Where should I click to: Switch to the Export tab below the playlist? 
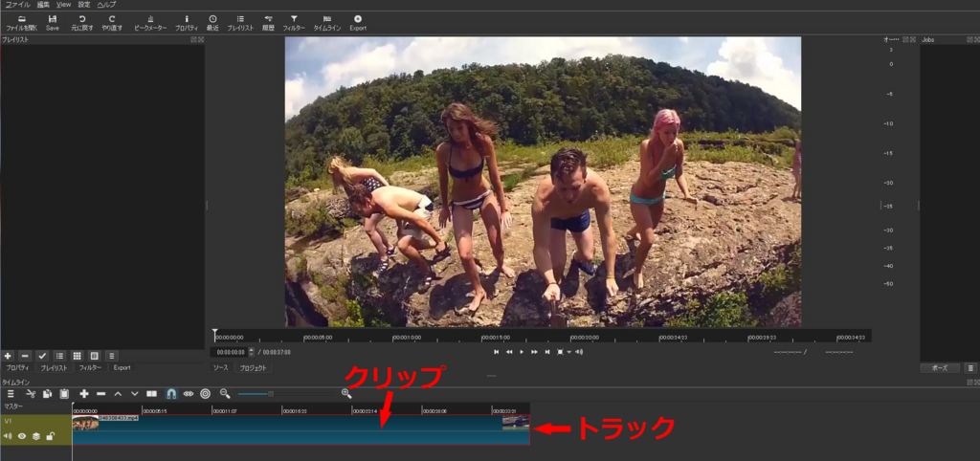[x=122, y=368]
